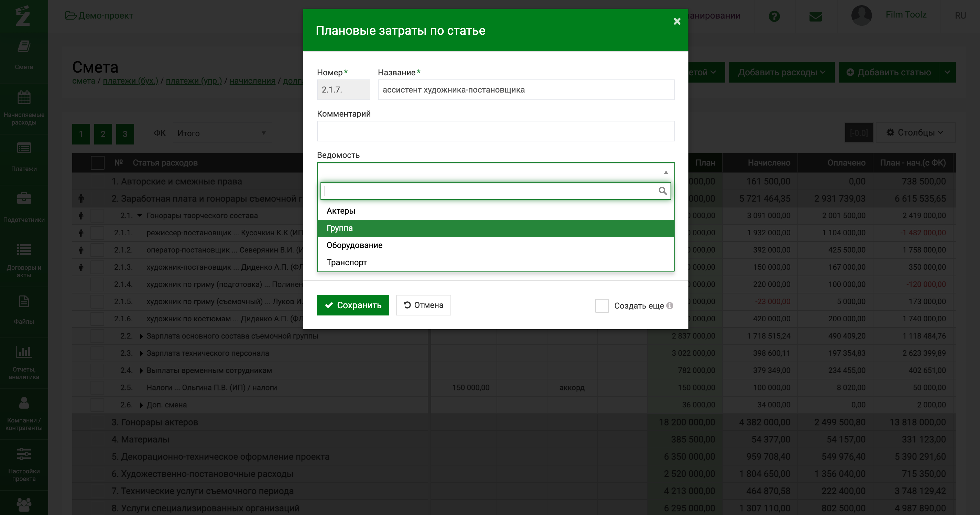Select Транспорт in Ведомость list
The image size is (980, 515).
pyautogui.click(x=495, y=262)
